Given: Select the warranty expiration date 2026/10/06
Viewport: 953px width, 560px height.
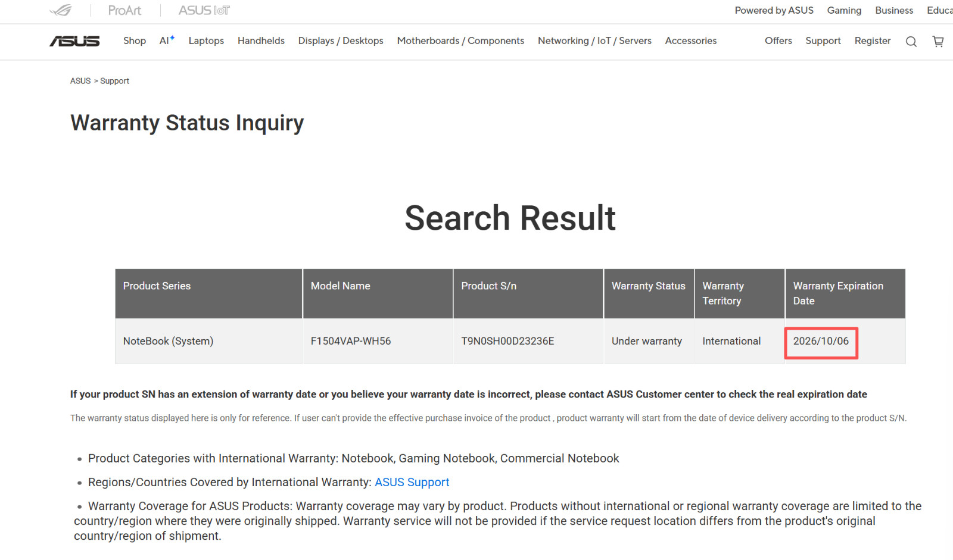Looking at the screenshot, I should pos(821,341).
